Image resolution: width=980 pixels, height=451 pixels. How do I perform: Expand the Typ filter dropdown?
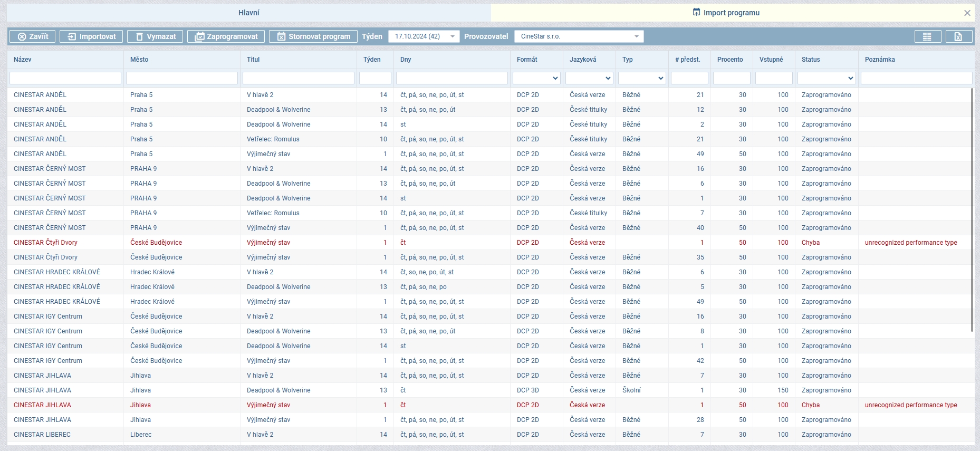642,78
